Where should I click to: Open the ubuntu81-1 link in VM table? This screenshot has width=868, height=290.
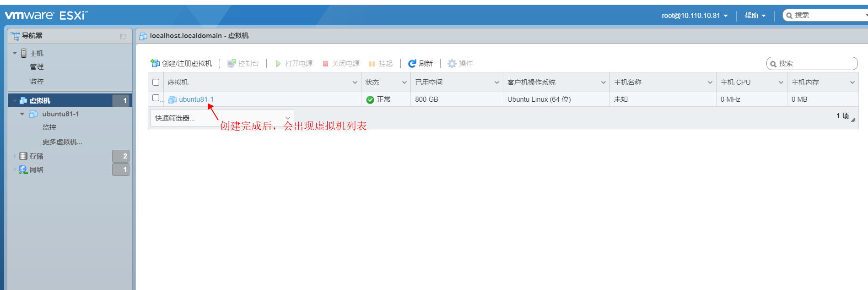196,99
